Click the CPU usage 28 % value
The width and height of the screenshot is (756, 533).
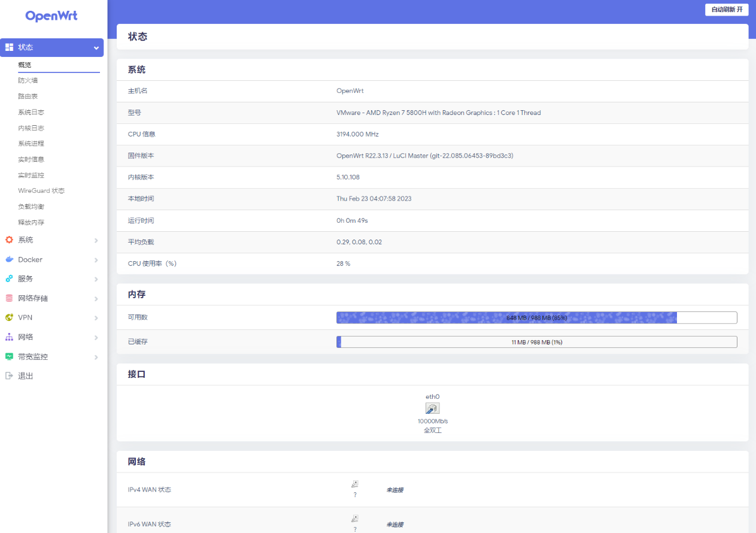coord(344,264)
